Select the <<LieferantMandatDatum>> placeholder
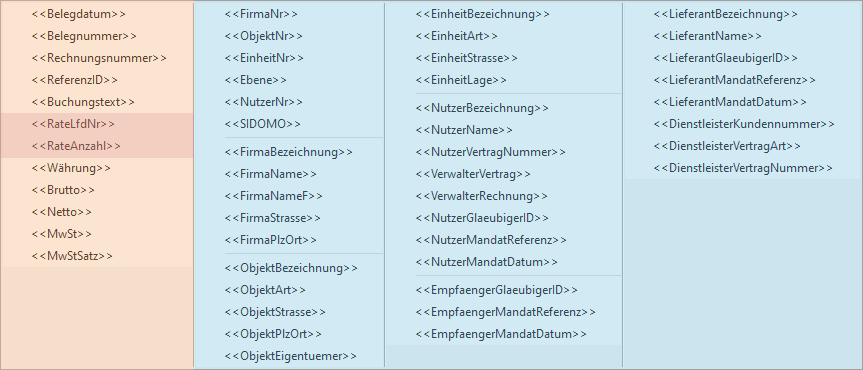The image size is (863, 370). pyautogui.click(x=730, y=102)
